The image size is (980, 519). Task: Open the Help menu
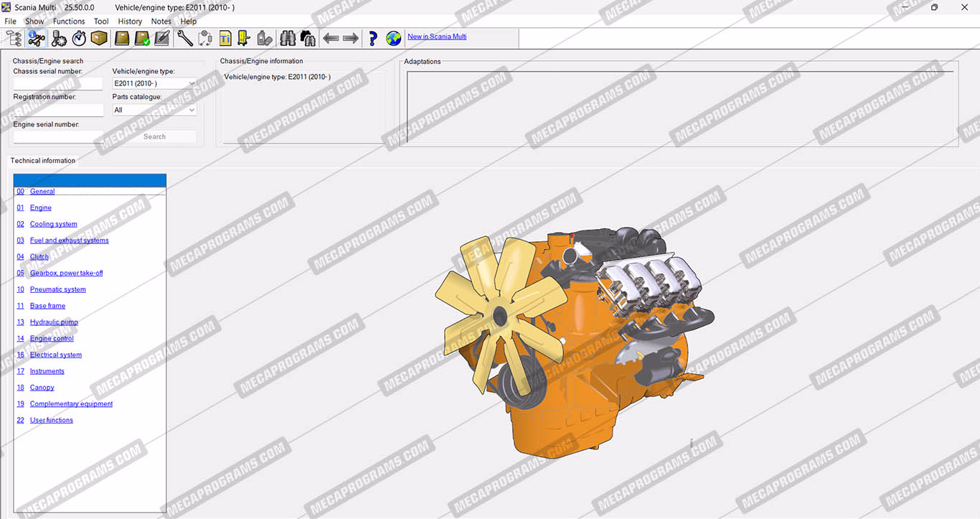click(189, 22)
